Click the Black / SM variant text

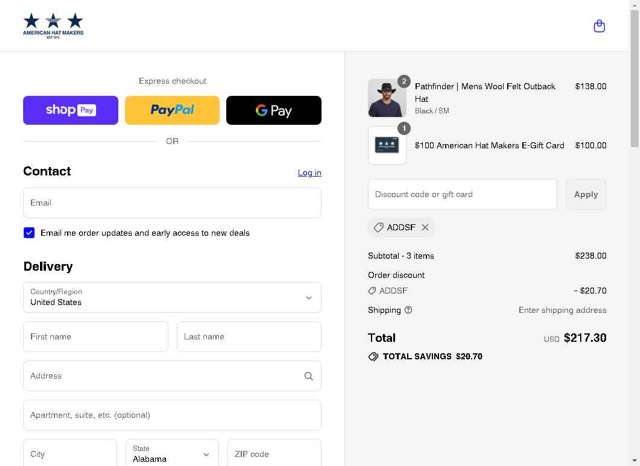[432, 111]
